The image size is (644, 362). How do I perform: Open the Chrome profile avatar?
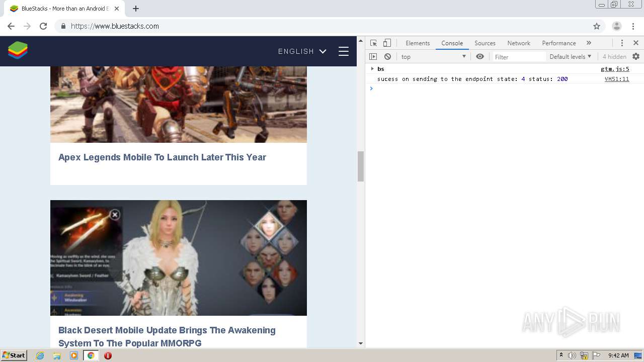pos(617,26)
